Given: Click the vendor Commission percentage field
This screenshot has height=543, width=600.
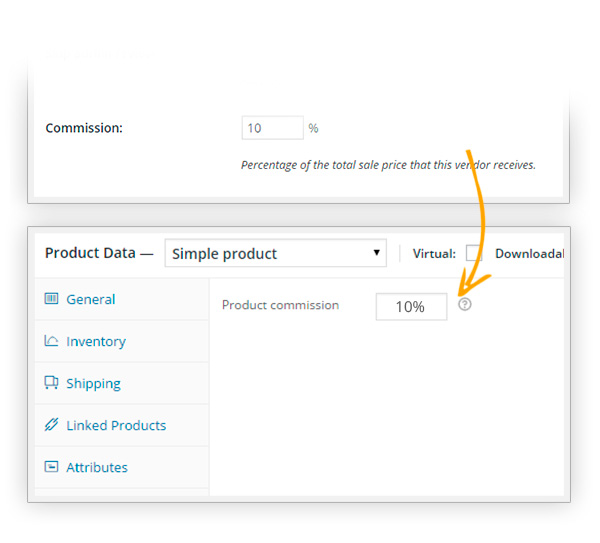Looking at the screenshot, I should pos(272,128).
